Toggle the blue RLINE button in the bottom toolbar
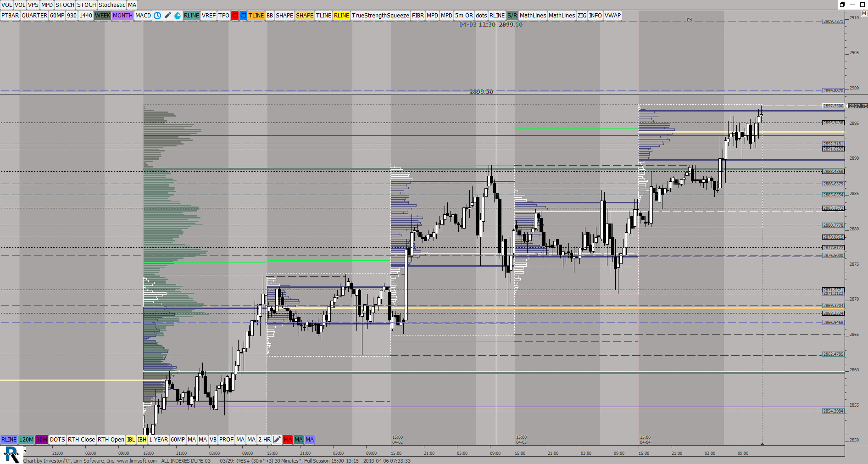This screenshot has width=868, height=464. tap(9, 440)
